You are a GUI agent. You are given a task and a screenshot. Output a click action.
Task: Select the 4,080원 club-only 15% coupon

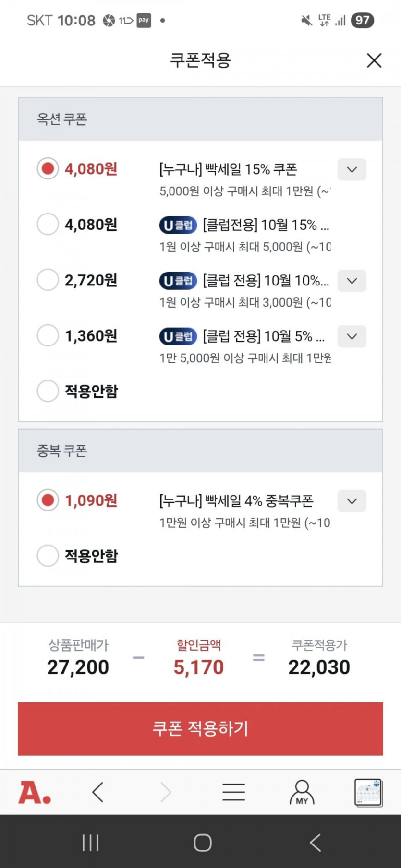click(48, 224)
